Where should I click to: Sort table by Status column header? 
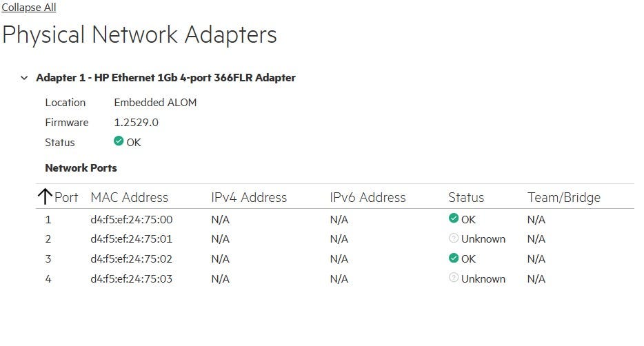(x=466, y=197)
